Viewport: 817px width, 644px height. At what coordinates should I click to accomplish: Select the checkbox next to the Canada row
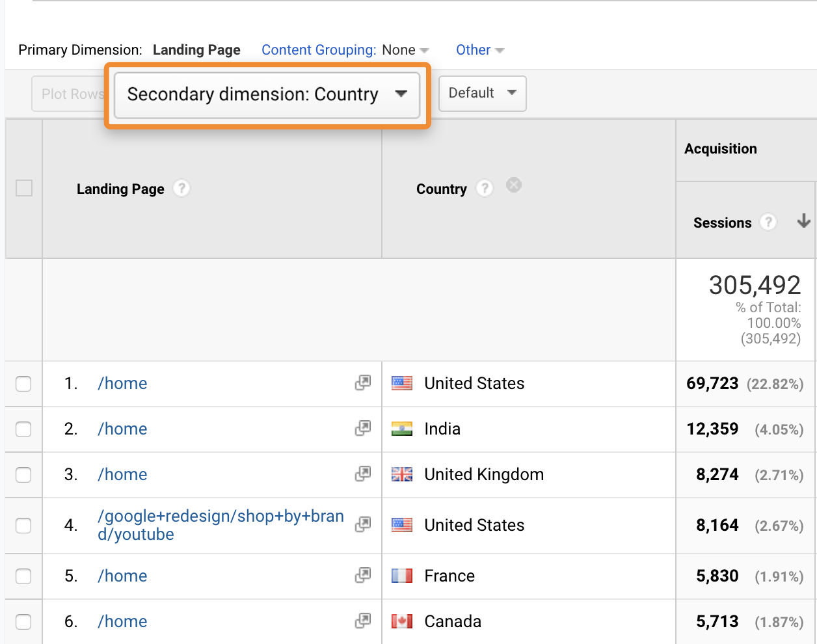pos(23,622)
